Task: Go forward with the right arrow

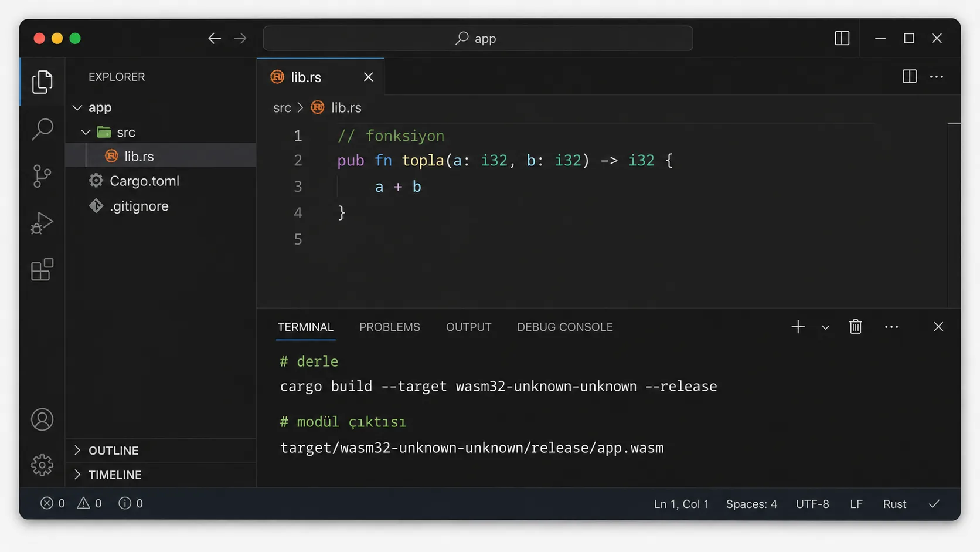Action: (240, 39)
